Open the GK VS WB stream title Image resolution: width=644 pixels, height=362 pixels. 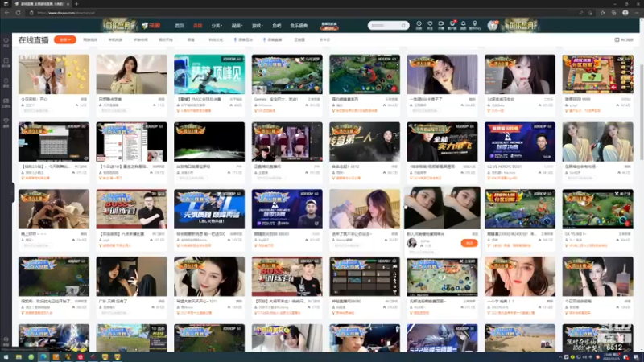[x=575, y=234]
